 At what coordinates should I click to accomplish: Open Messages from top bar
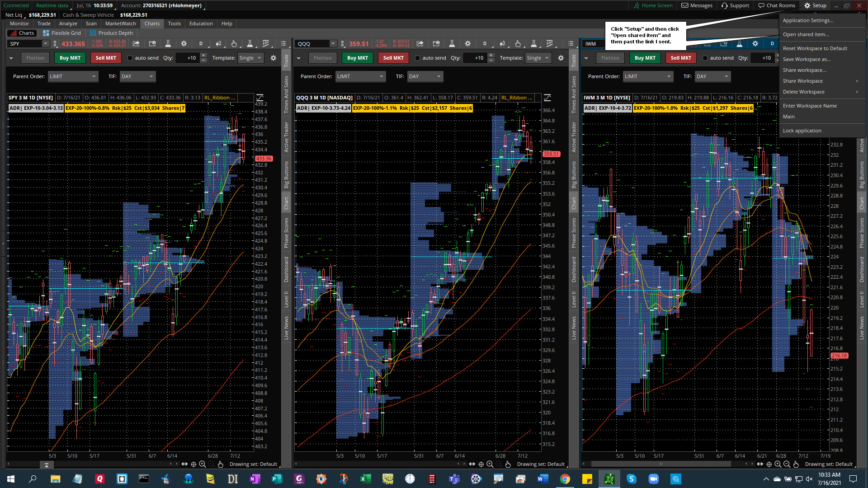[697, 5]
